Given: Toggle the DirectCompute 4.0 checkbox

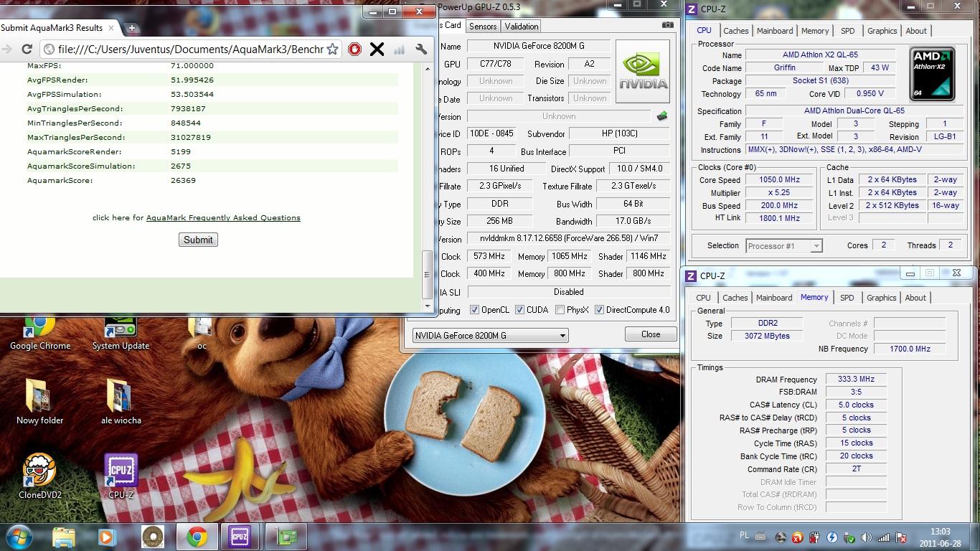Looking at the screenshot, I should (x=599, y=310).
